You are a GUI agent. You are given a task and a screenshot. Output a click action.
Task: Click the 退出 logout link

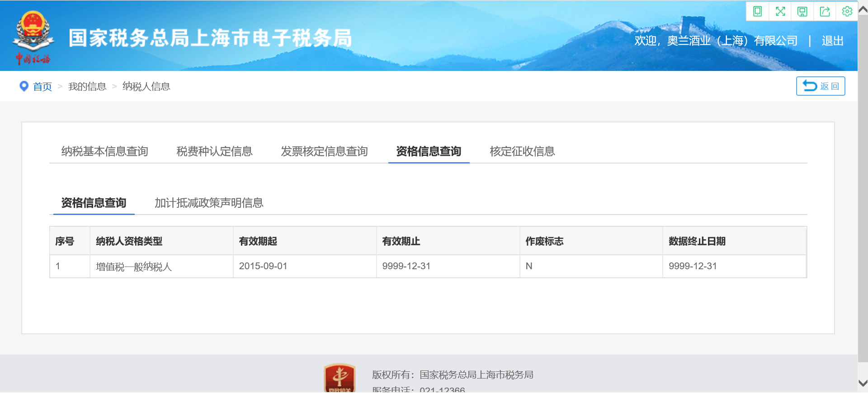pos(832,41)
